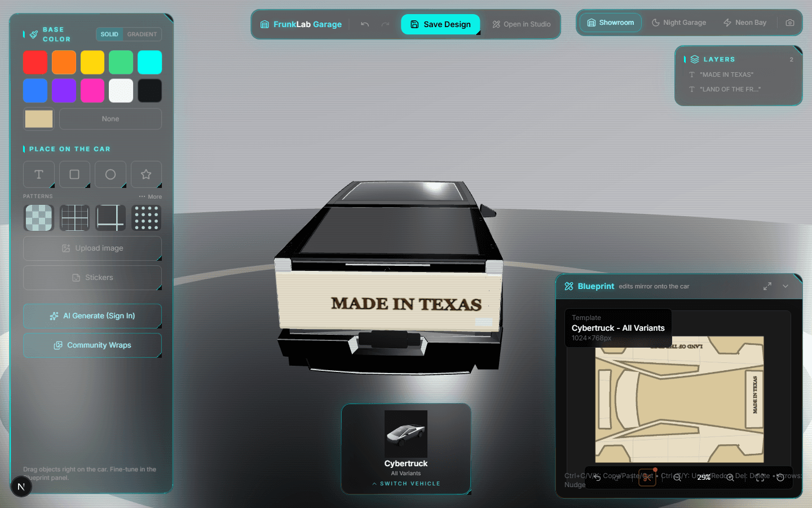This screenshot has width=812, height=508.
Task: Zoom in on the Blueprint panel
Action: (730, 478)
